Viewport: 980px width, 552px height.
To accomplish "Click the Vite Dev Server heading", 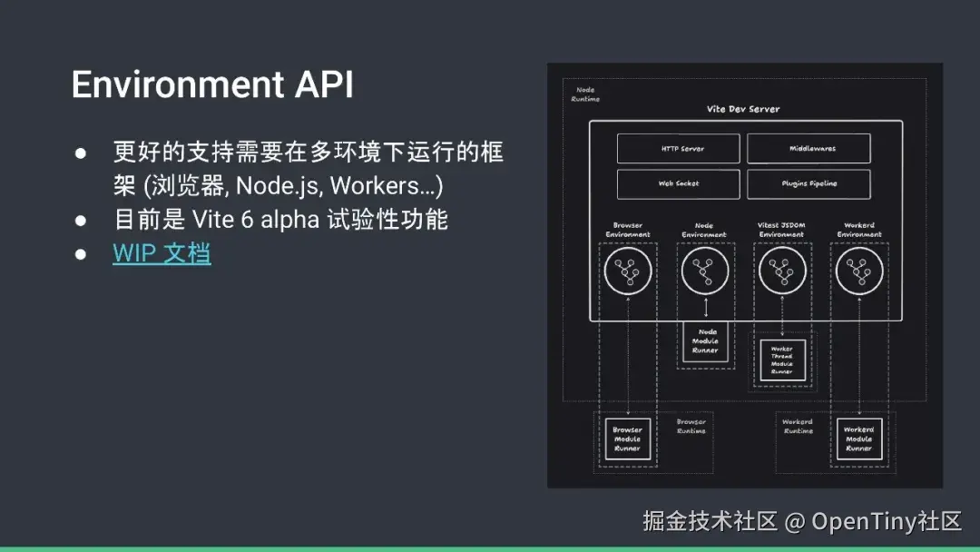I will point(743,109).
